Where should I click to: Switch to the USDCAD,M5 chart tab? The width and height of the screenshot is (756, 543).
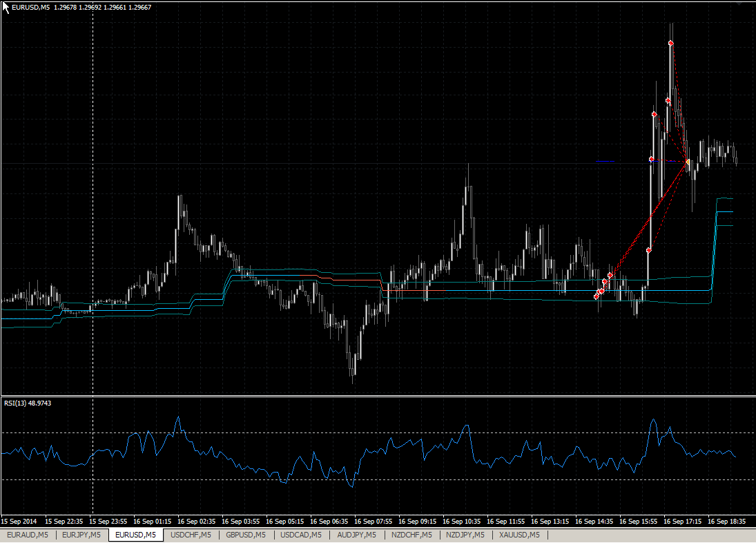pyautogui.click(x=301, y=535)
